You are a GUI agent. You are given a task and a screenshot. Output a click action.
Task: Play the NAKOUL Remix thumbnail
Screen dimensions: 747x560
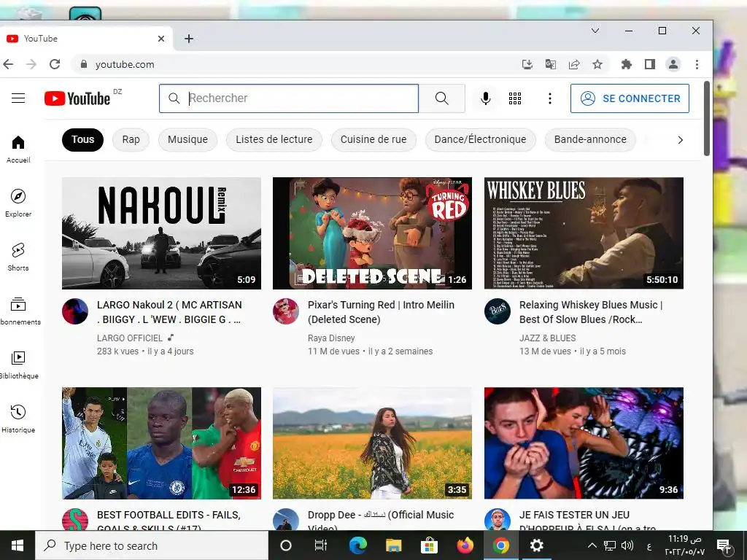pyautogui.click(x=161, y=233)
